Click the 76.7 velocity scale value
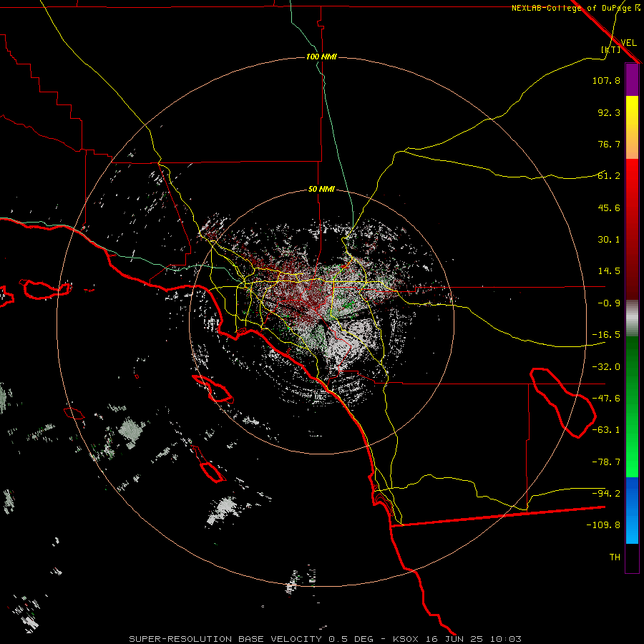The width and height of the screenshot is (644, 644). tap(609, 144)
